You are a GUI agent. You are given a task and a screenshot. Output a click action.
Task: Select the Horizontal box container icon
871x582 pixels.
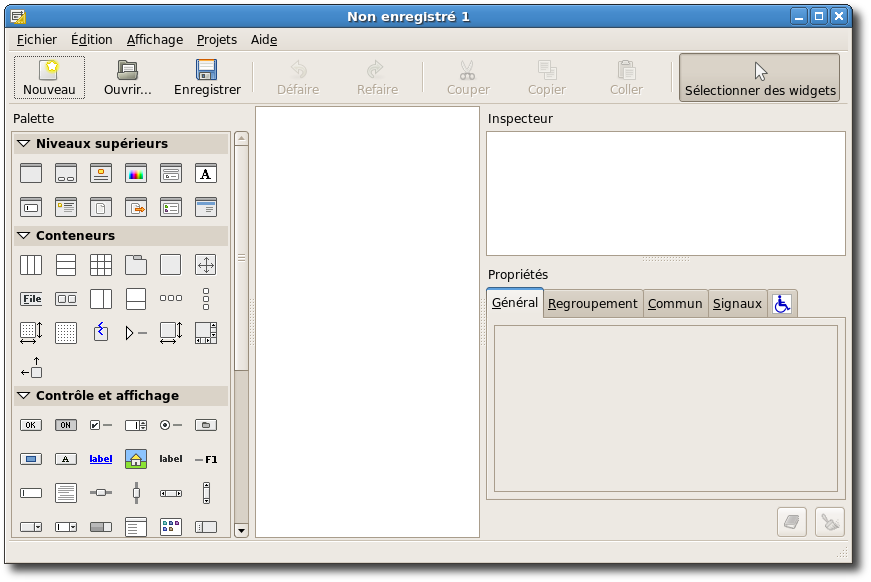coord(31,265)
